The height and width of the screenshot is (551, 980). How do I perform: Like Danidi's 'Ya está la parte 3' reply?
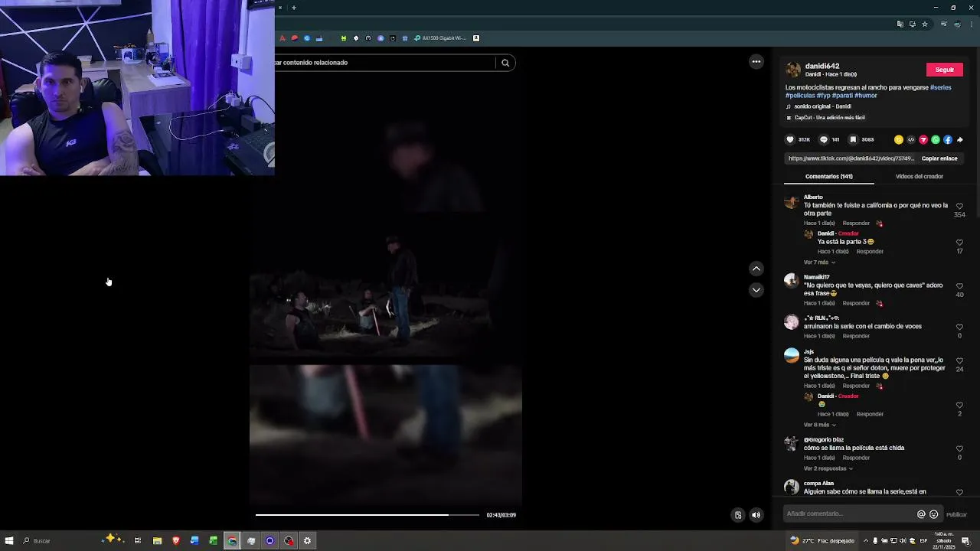click(x=959, y=243)
